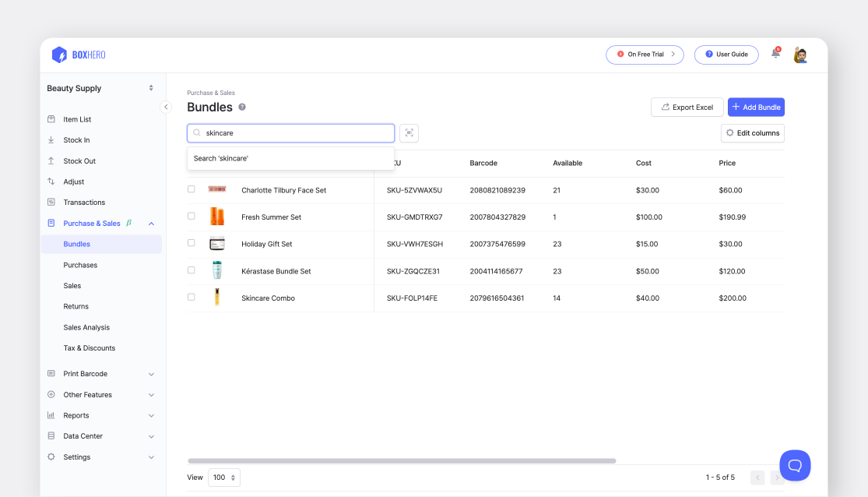This screenshot has height=497, width=868.
Task: Check the Holiday Gift Set row checkbox
Action: pyautogui.click(x=191, y=243)
